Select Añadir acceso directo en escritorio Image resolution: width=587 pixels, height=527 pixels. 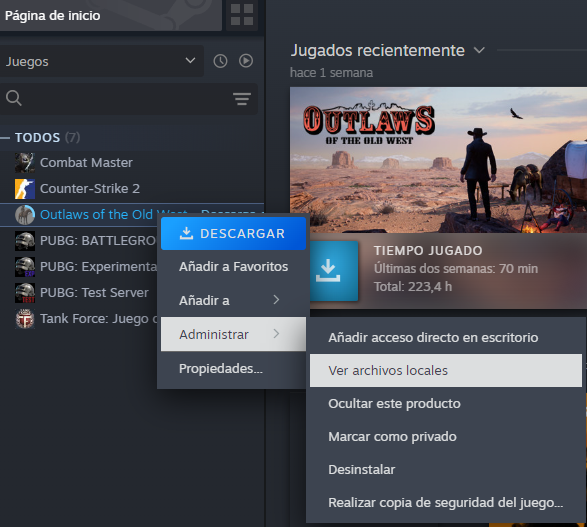coord(445,338)
